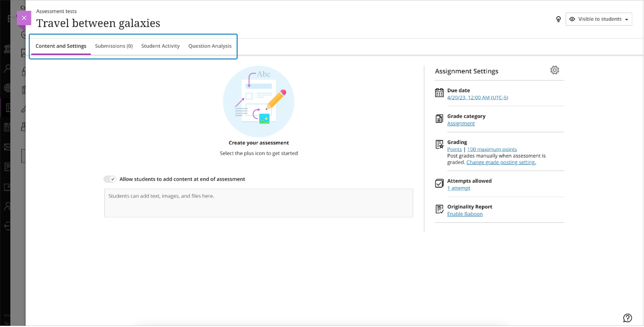644x327 pixels.
Task: Click the 100 maximum points setting
Action: point(492,149)
